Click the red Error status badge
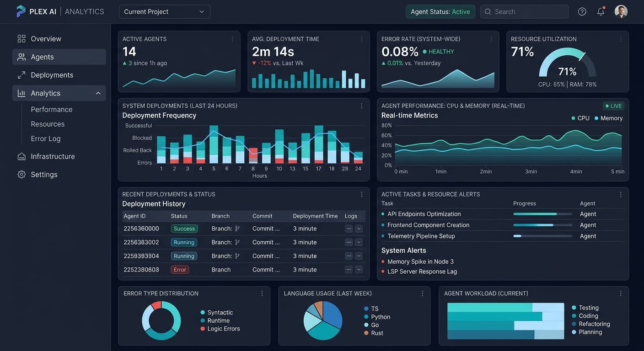 [x=180, y=270]
